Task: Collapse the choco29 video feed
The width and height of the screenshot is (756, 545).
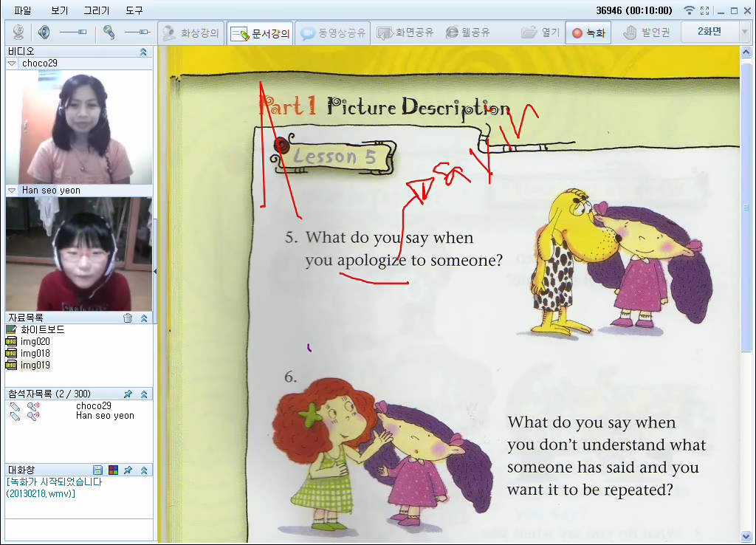Action: [x=12, y=64]
